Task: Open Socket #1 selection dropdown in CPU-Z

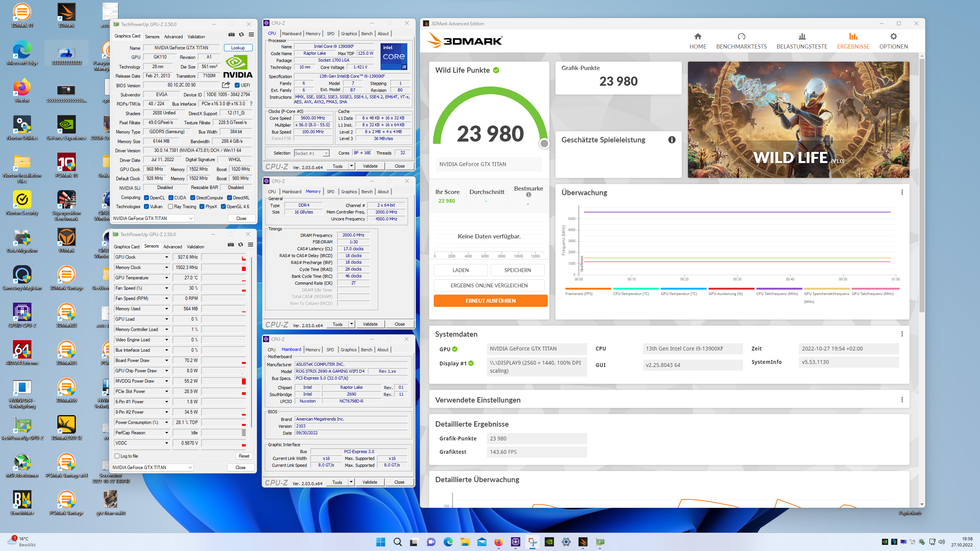Action: (x=312, y=153)
